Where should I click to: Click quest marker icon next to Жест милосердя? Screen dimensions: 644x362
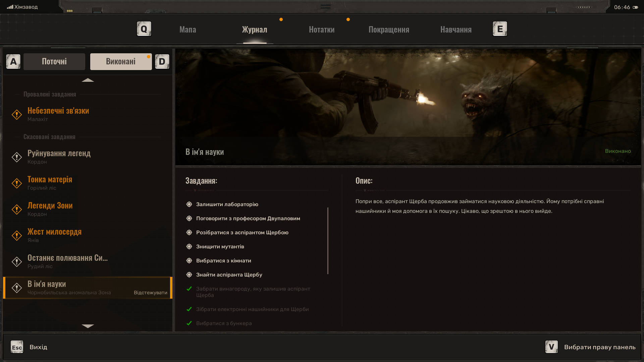click(x=17, y=236)
